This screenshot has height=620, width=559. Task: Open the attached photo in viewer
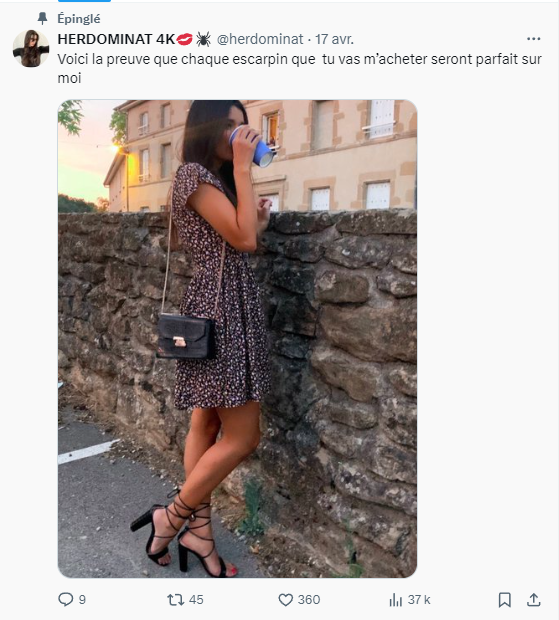(x=237, y=338)
